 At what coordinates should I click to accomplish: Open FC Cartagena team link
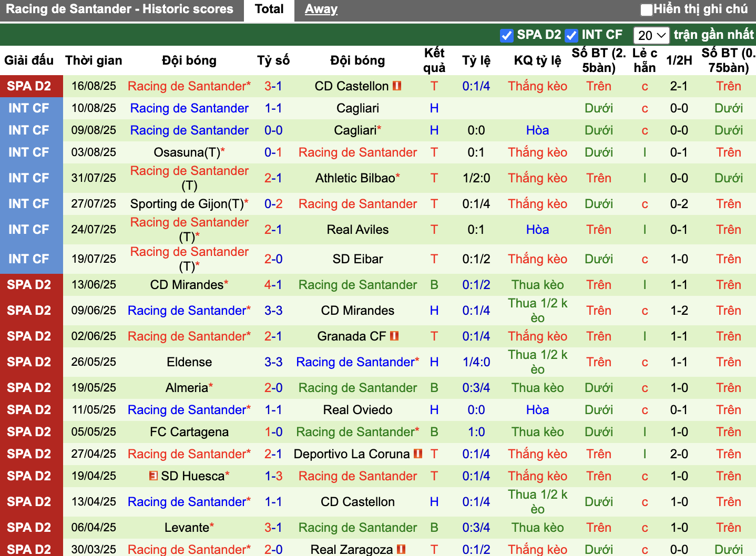pos(189,432)
